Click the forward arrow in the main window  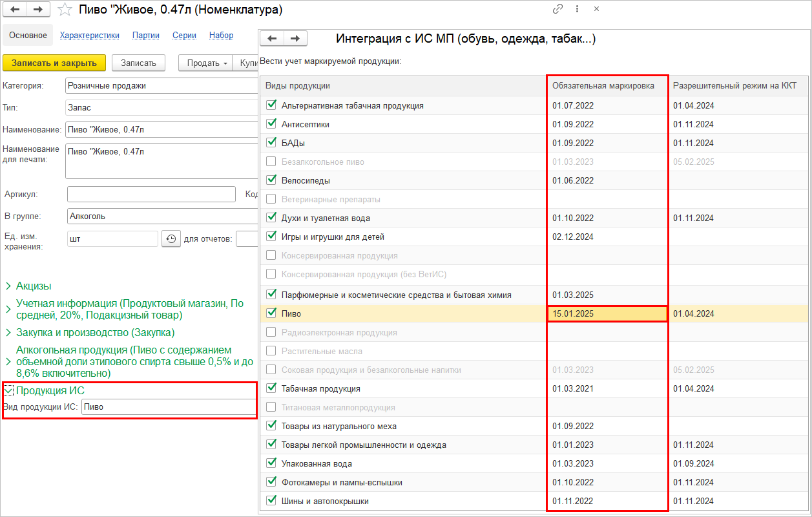coord(37,10)
